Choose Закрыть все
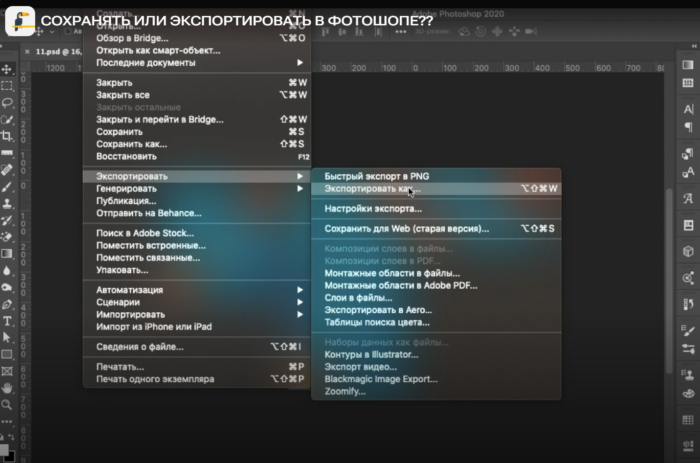The width and height of the screenshot is (700, 463). [x=196, y=95]
